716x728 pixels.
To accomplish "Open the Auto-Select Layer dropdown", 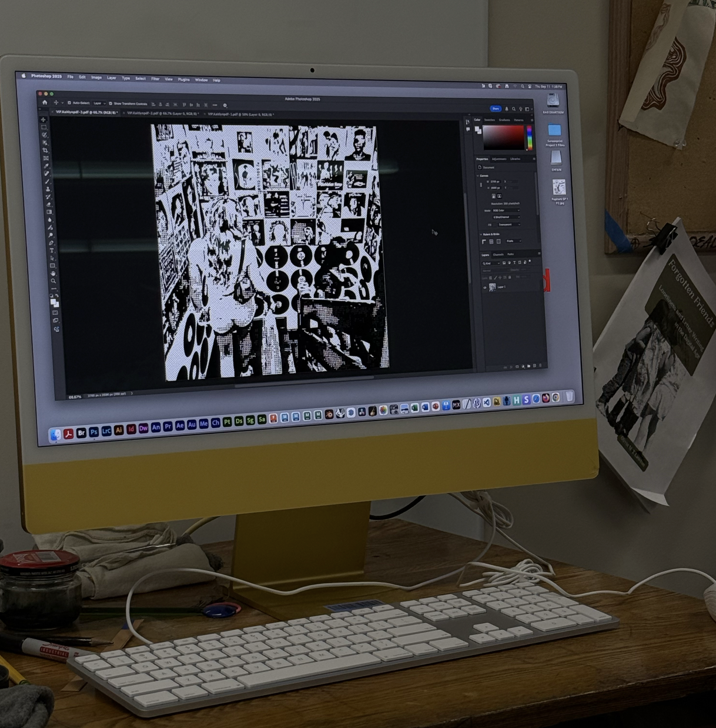I will coord(99,103).
